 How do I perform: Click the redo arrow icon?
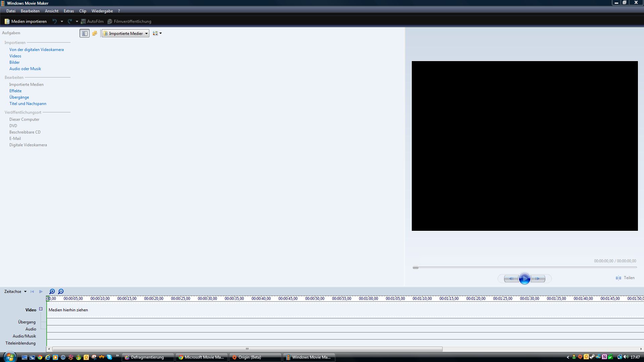point(70,21)
